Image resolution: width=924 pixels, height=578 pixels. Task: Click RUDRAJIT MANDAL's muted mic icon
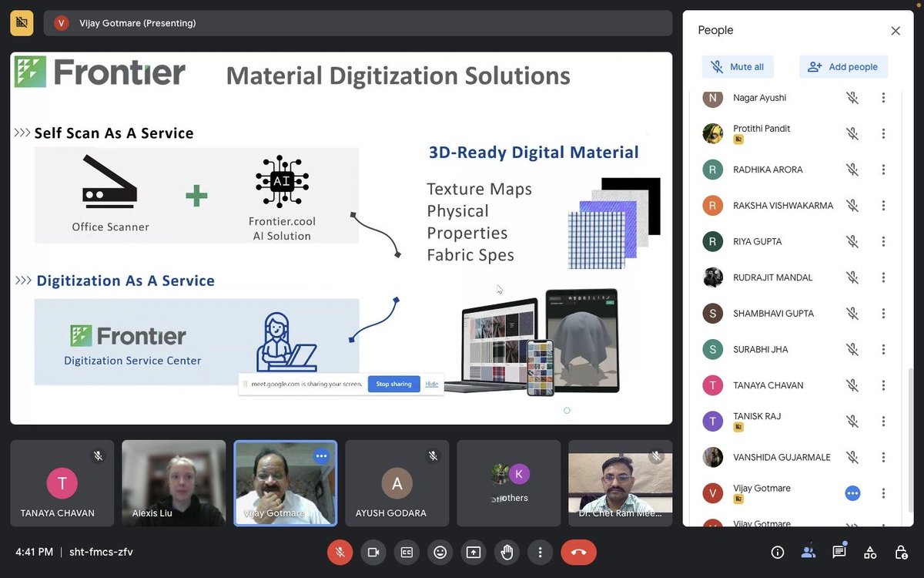852,277
